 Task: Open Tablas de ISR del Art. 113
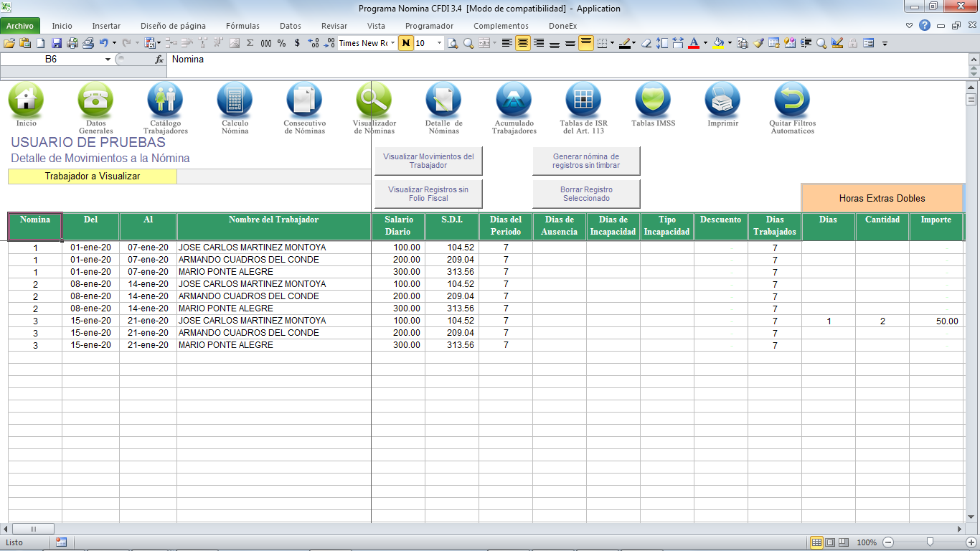click(583, 100)
